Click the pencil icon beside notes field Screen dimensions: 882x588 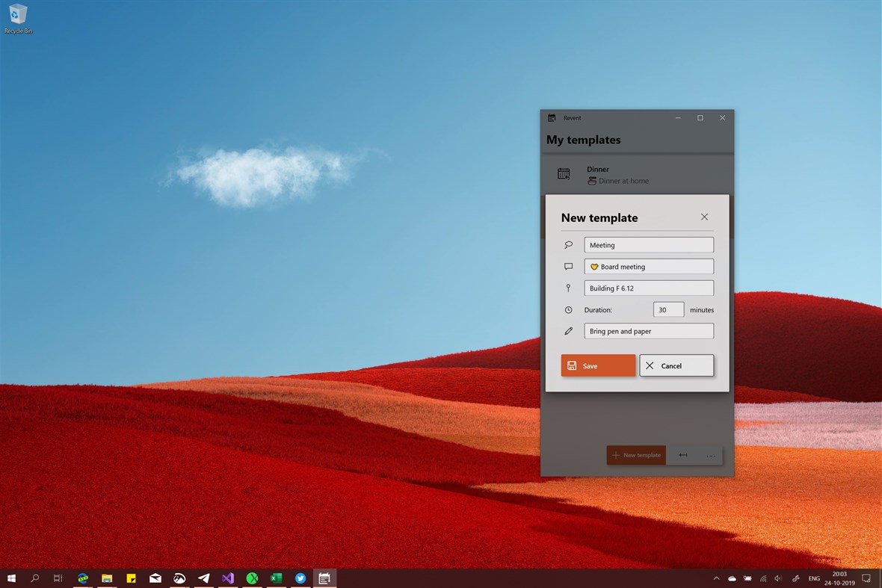[x=569, y=331]
